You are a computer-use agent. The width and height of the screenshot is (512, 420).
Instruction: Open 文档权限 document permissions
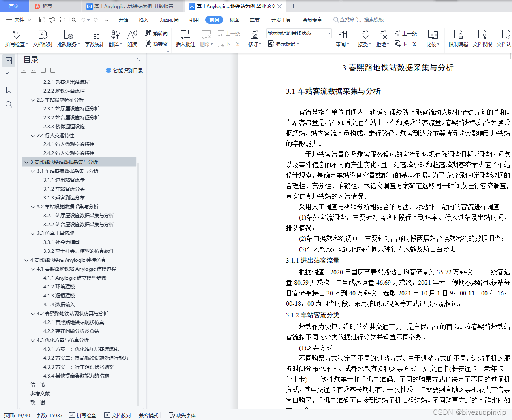[x=482, y=38]
